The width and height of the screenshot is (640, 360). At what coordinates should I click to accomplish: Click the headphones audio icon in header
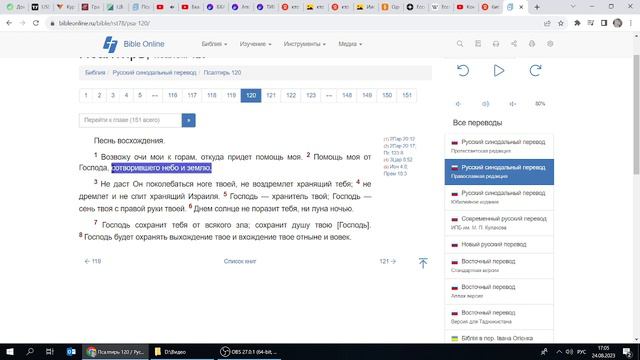(x=496, y=44)
